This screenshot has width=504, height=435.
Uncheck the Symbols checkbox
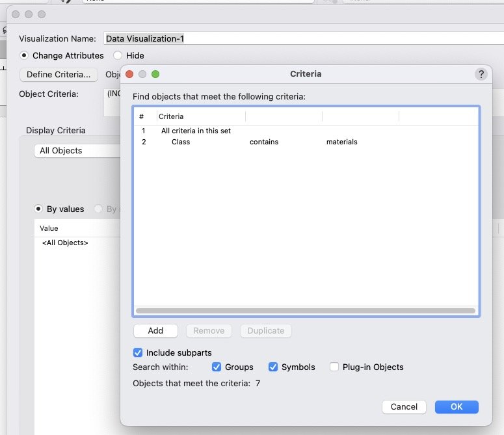click(273, 367)
